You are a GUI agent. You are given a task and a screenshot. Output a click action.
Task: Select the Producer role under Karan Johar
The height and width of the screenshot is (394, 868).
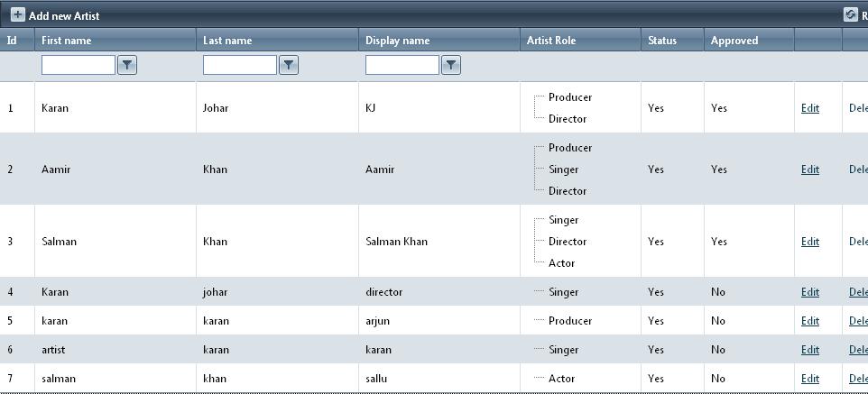pos(570,97)
